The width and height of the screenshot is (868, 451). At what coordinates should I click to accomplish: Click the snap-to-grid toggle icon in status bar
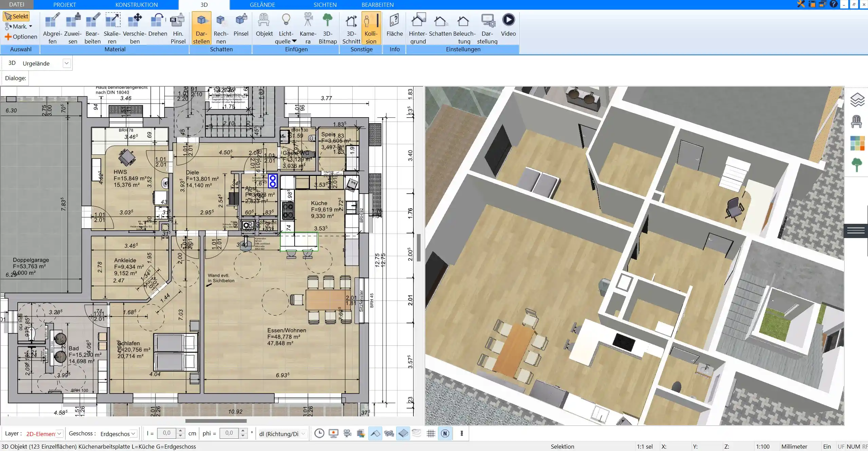431,433
